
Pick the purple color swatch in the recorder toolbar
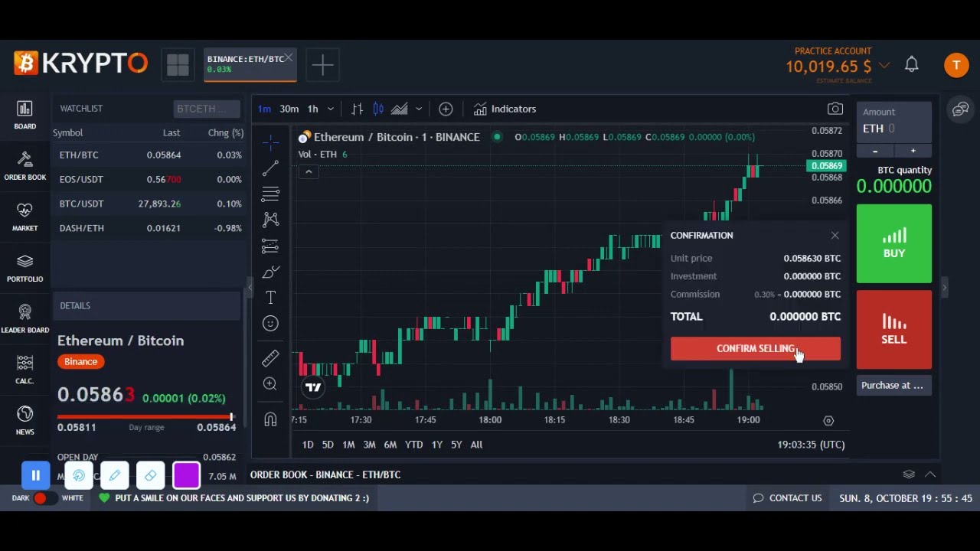tap(187, 475)
